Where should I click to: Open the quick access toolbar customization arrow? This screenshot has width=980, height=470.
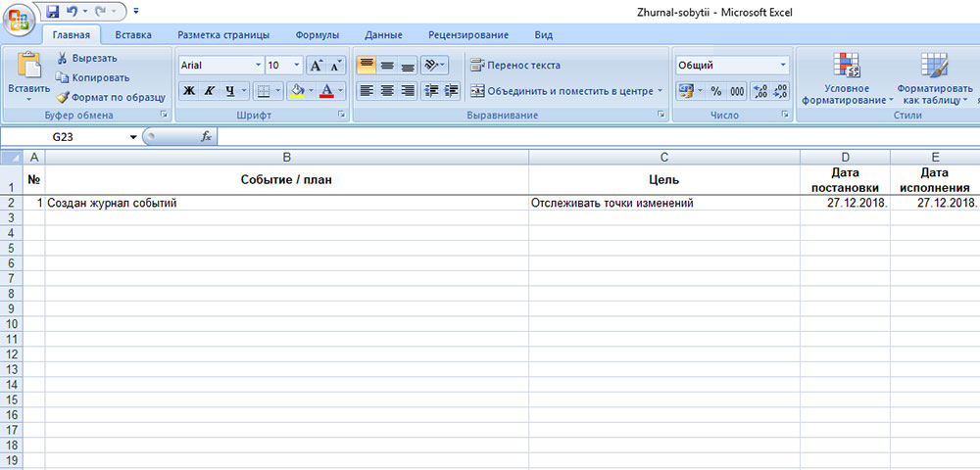(136, 11)
